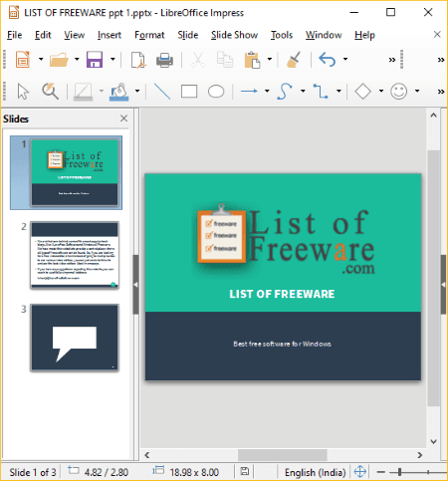Click the document save status icon
This screenshot has height=481, width=448.
click(x=245, y=471)
